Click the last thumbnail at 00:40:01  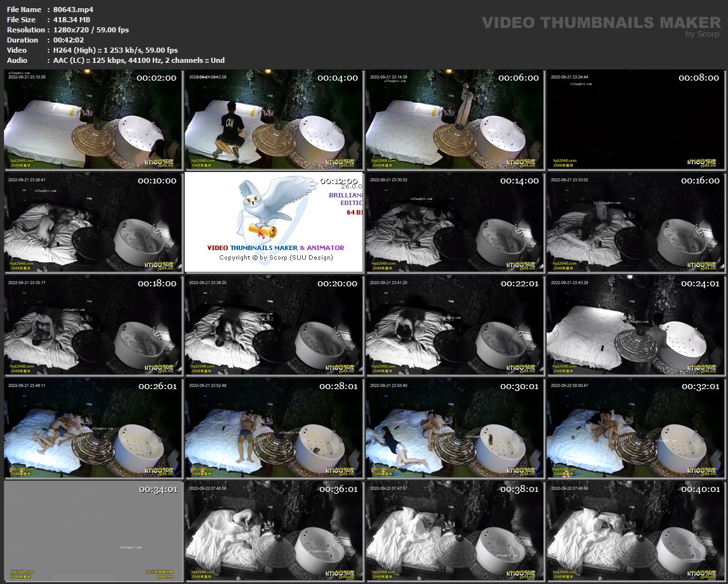pos(635,531)
